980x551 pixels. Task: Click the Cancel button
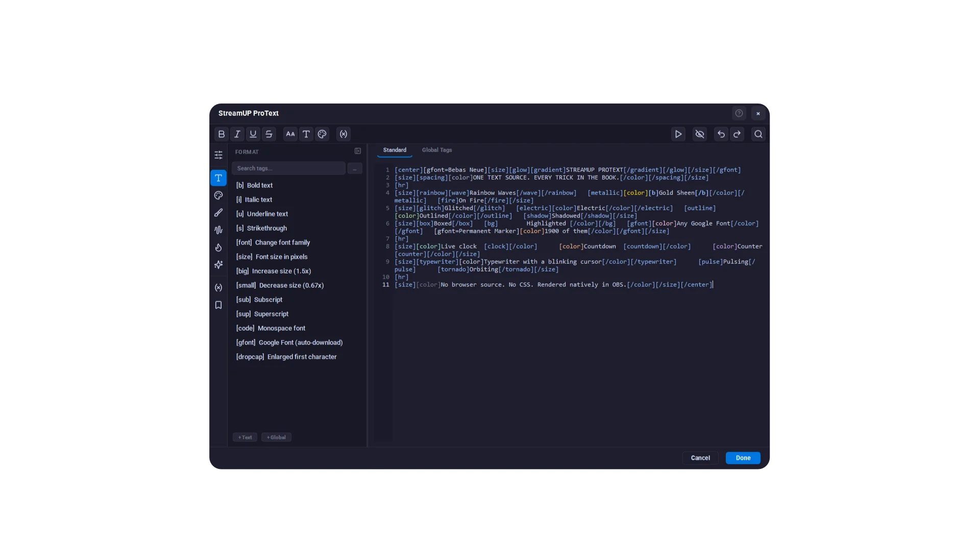(x=700, y=458)
